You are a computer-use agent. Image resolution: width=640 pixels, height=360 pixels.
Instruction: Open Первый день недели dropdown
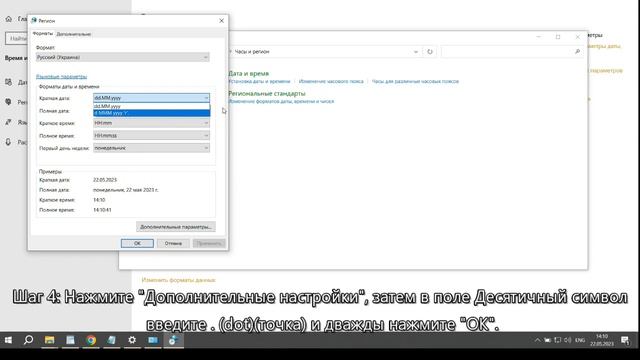(x=151, y=148)
